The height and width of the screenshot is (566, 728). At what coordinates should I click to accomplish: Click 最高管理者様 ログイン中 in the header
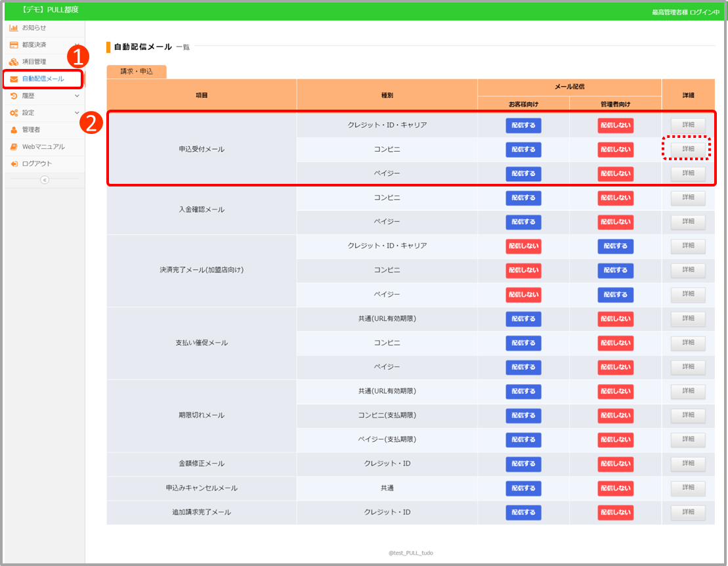tap(685, 12)
